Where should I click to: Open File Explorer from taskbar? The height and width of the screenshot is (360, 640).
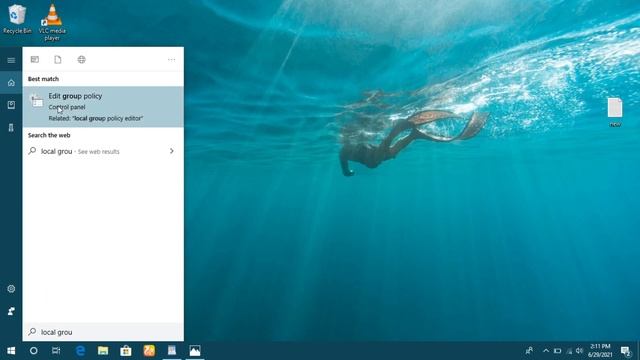(103, 351)
